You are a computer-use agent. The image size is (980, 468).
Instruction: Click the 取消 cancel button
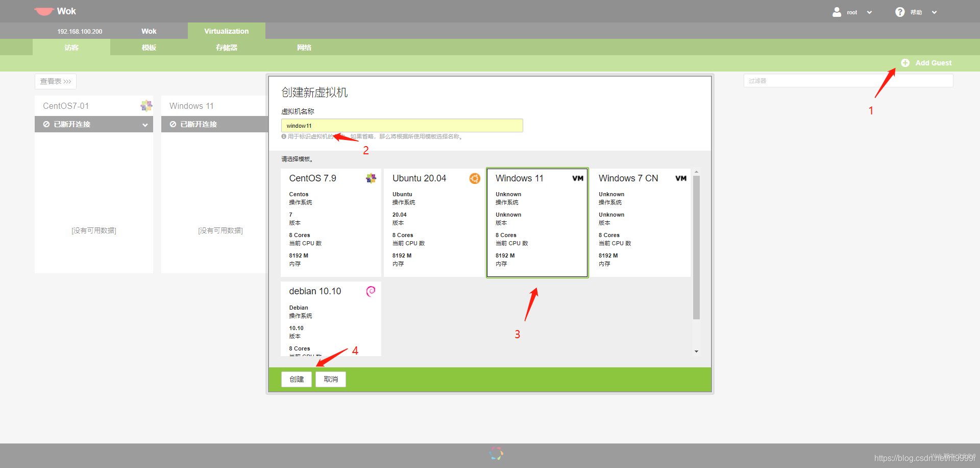pos(331,379)
